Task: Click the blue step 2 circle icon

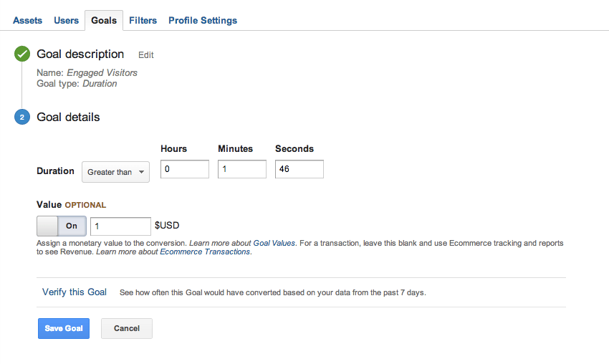Action: pyautogui.click(x=22, y=118)
